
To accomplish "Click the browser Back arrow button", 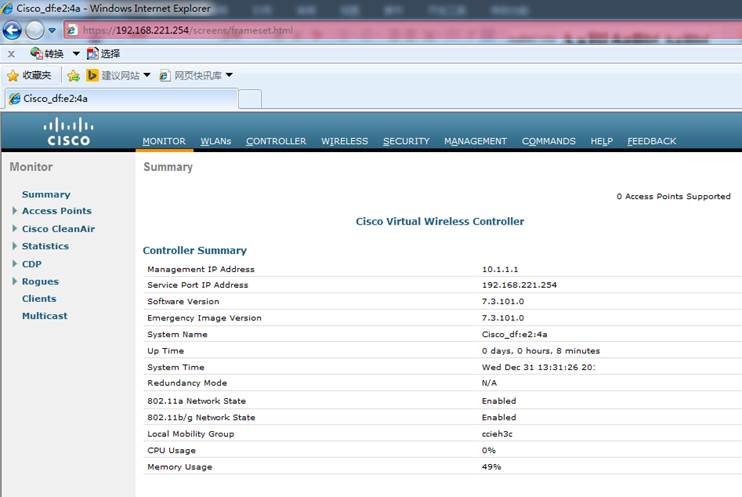I will [12, 31].
